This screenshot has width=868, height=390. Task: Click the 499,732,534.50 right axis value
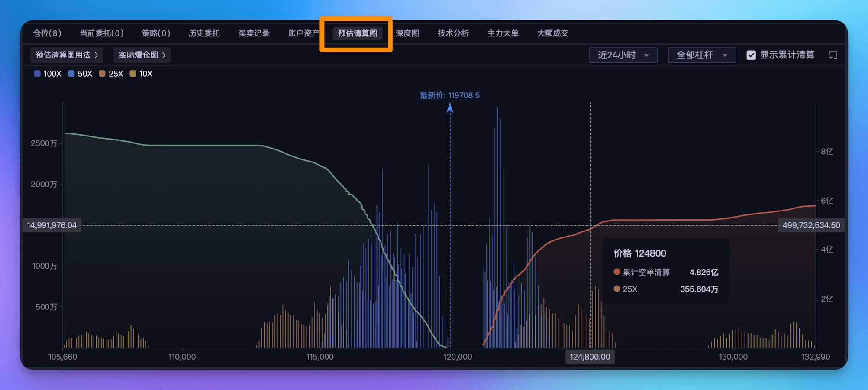[811, 225]
